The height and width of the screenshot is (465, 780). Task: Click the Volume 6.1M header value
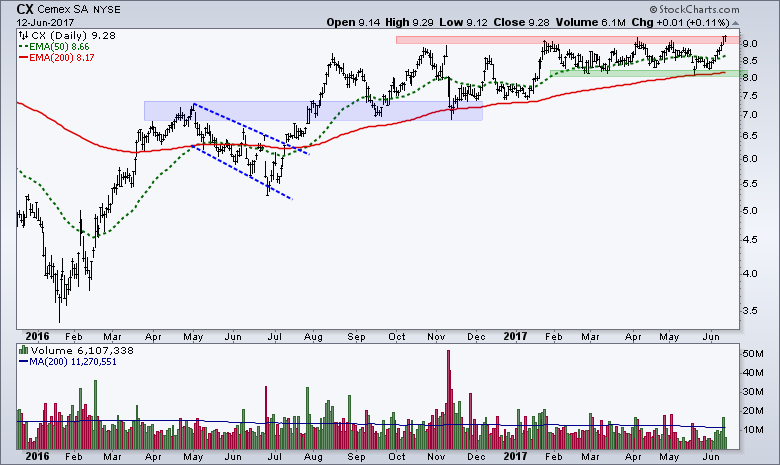pyautogui.click(x=590, y=22)
